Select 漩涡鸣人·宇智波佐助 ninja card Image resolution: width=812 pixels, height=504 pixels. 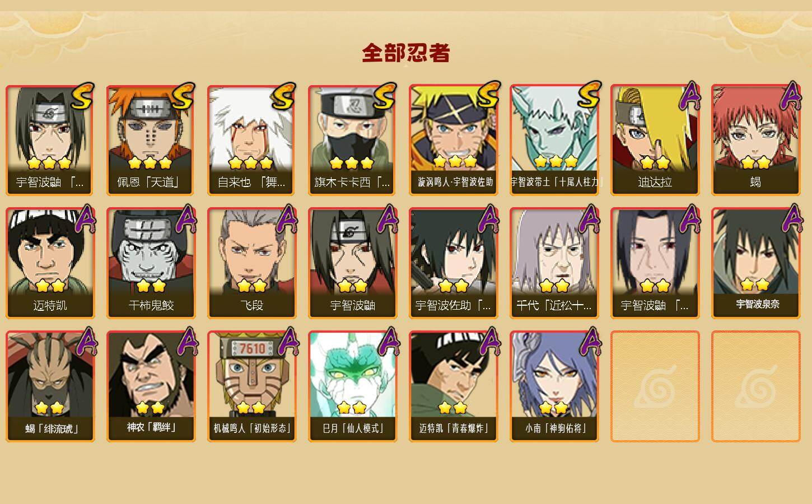pos(453,140)
